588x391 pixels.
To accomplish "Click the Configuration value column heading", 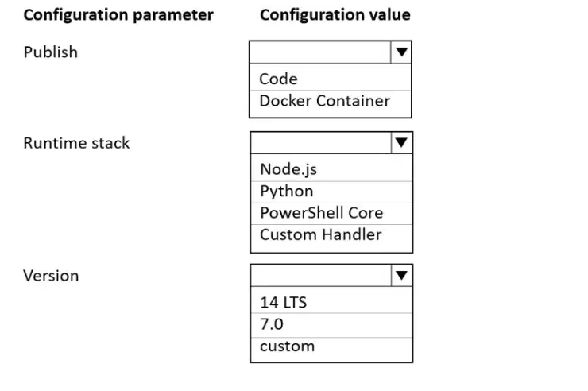I will (x=335, y=15).
